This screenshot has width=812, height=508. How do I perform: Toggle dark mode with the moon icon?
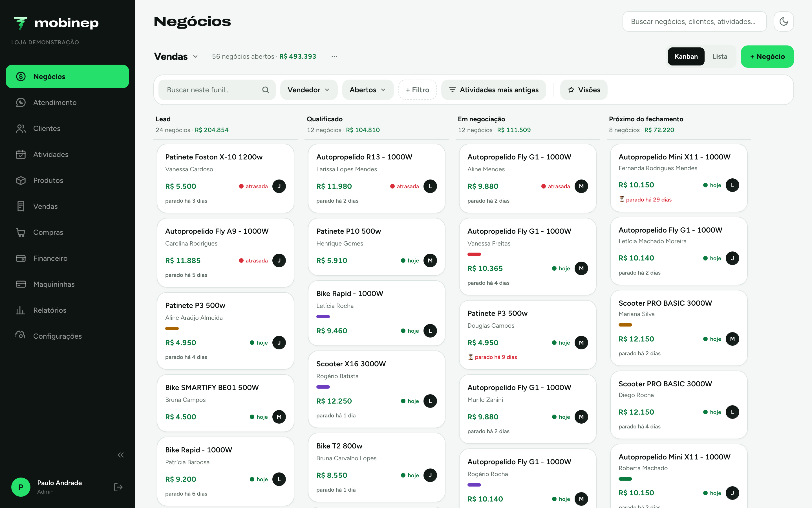tap(784, 21)
